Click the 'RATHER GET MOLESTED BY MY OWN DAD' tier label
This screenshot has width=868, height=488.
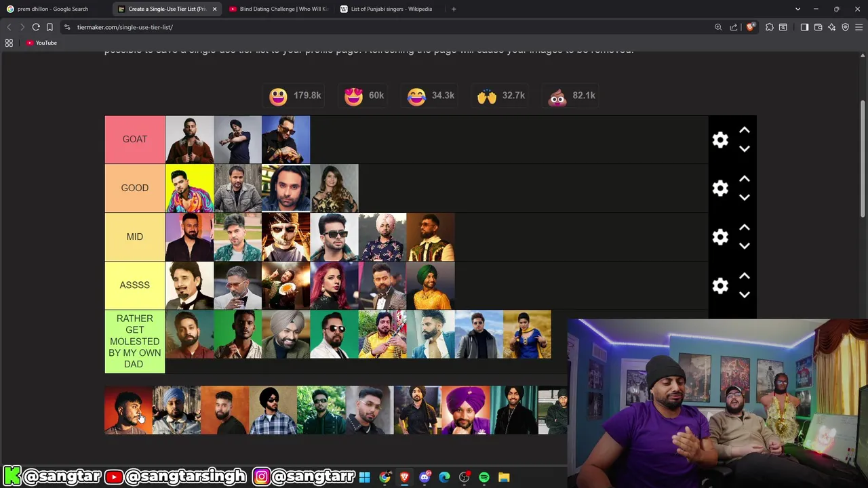point(134,342)
